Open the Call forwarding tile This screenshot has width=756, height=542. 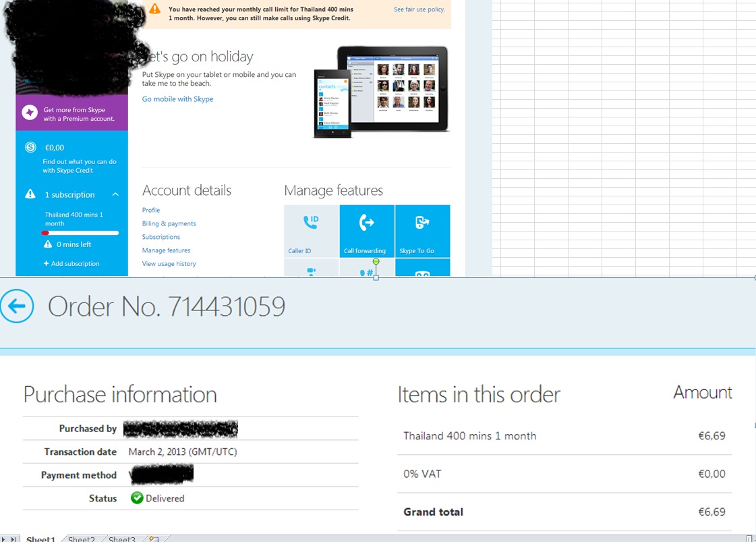367,231
